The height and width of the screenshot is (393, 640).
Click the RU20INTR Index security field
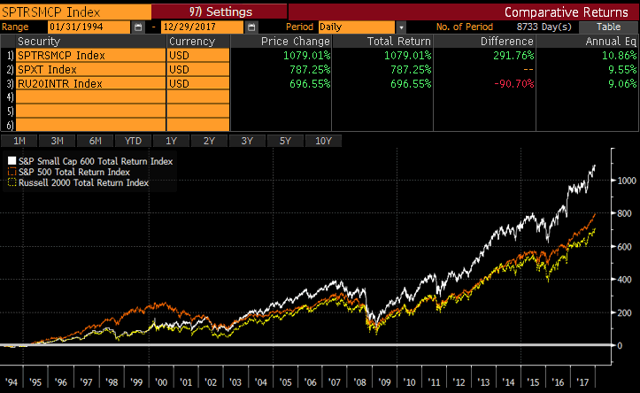click(x=91, y=84)
